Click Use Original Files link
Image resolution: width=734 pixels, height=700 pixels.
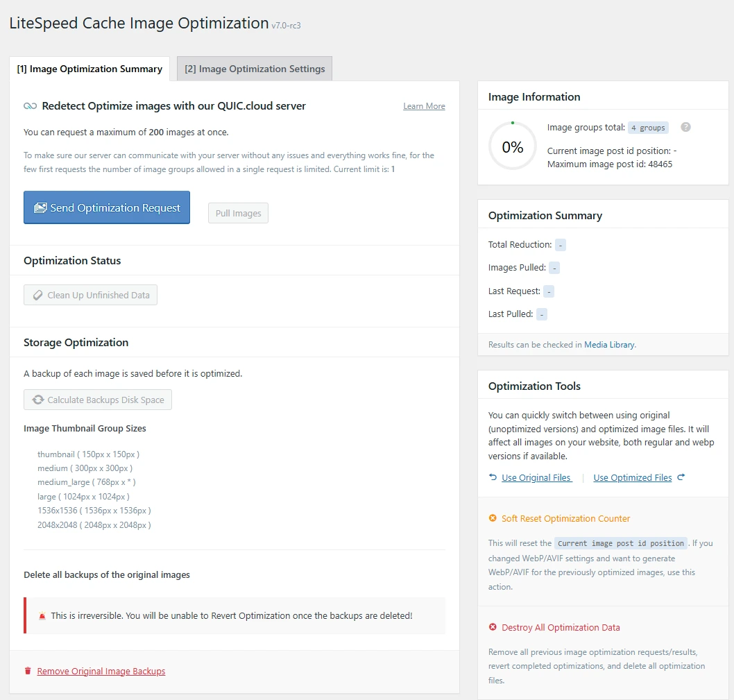(536, 477)
